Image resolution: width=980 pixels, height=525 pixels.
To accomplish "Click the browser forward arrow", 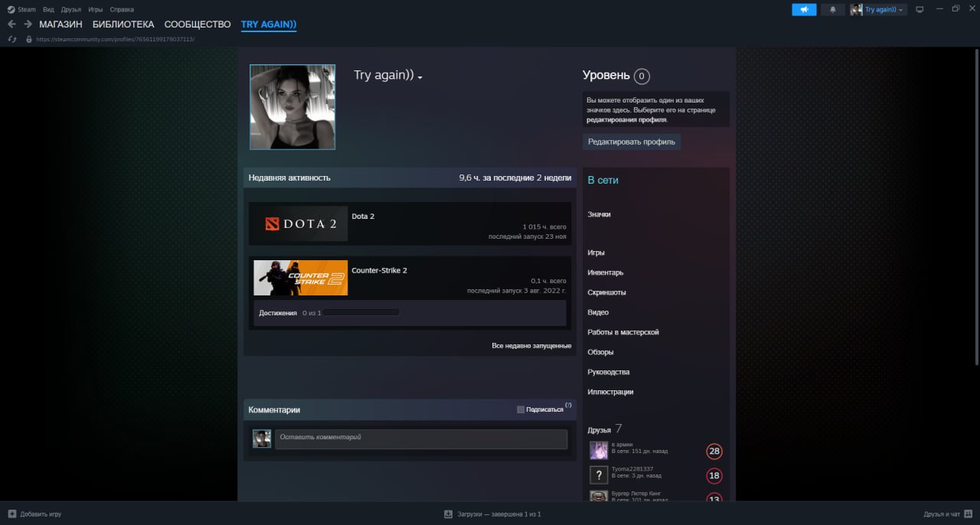I will pyautogui.click(x=28, y=24).
